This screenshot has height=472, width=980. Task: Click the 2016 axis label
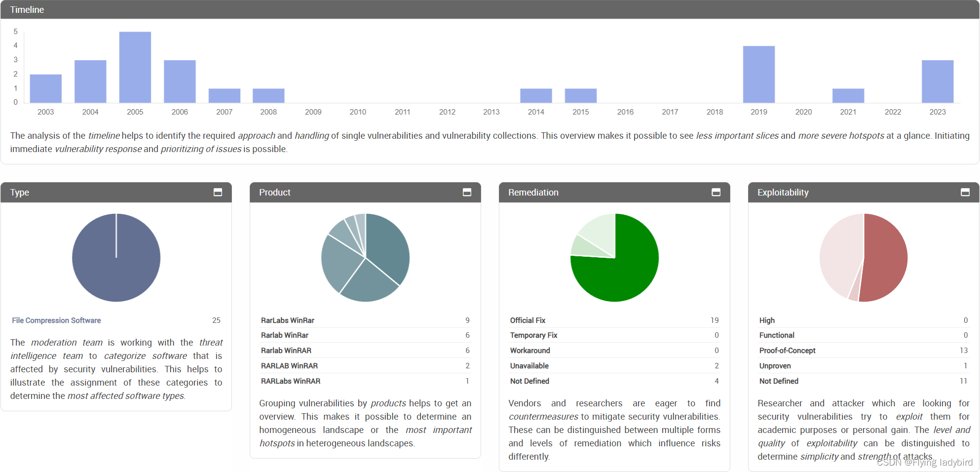[x=625, y=112]
